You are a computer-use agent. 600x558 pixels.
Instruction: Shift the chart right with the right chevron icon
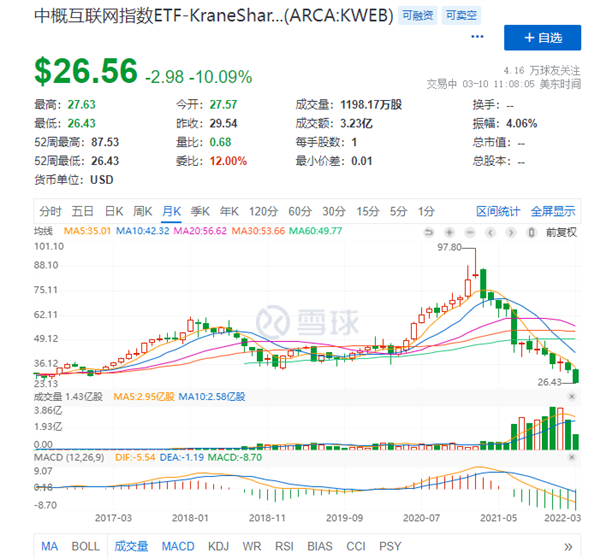click(511, 232)
